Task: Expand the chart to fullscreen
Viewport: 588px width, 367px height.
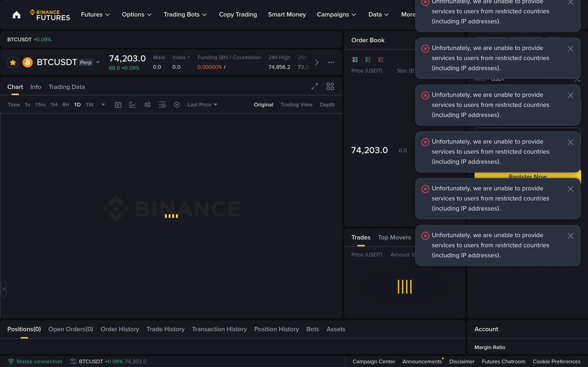Action: pyautogui.click(x=314, y=86)
